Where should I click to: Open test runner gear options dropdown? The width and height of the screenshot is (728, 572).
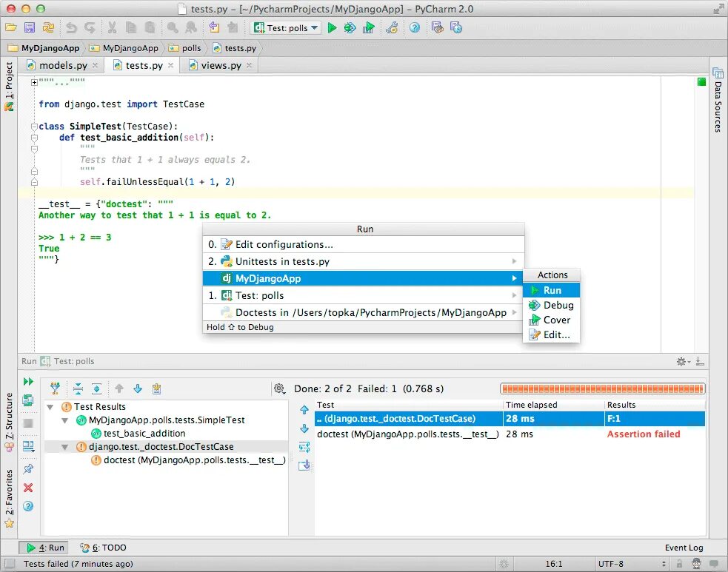(x=279, y=388)
